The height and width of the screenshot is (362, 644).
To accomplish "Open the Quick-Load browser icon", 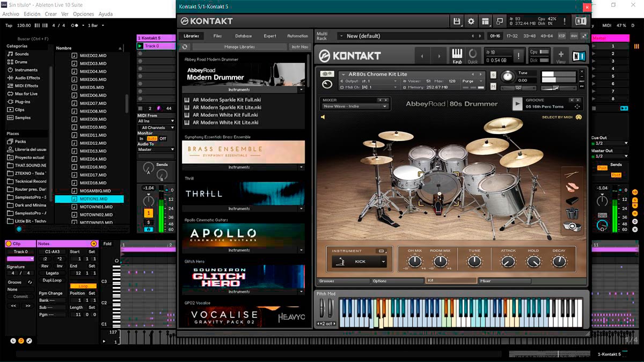I will coord(473,56).
